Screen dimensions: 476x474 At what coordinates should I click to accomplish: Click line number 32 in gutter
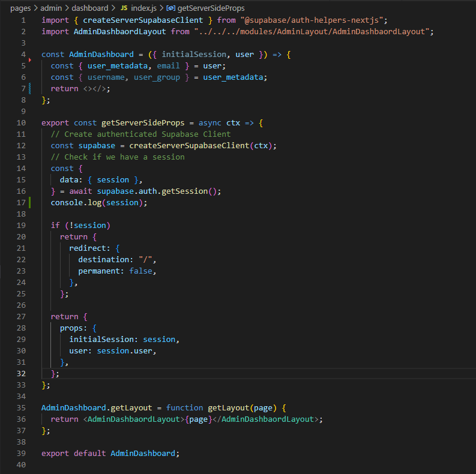click(21, 374)
